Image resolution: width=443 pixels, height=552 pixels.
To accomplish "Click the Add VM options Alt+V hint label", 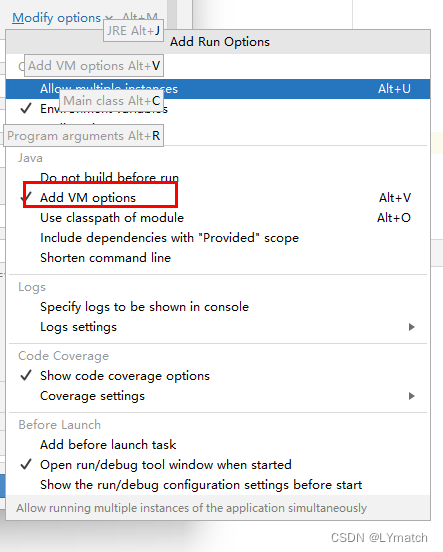I will click(94, 65).
